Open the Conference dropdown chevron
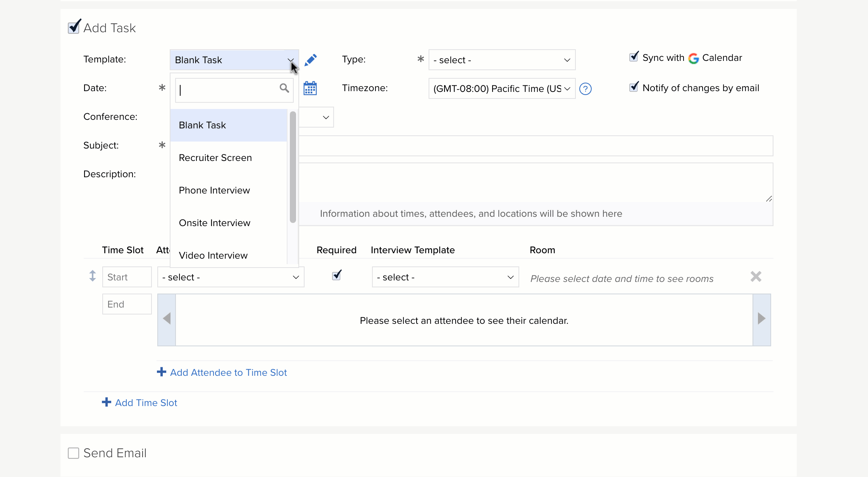This screenshot has height=477, width=868. click(x=326, y=117)
